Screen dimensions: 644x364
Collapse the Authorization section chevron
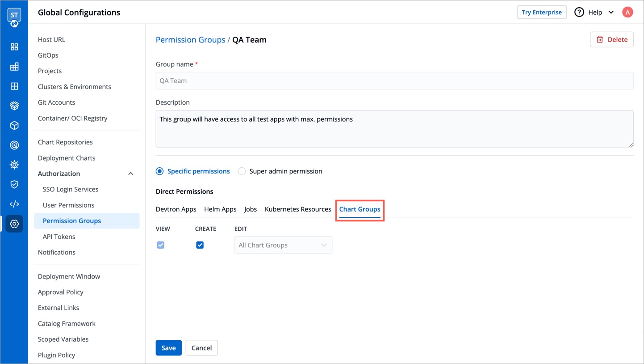(130, 174)
